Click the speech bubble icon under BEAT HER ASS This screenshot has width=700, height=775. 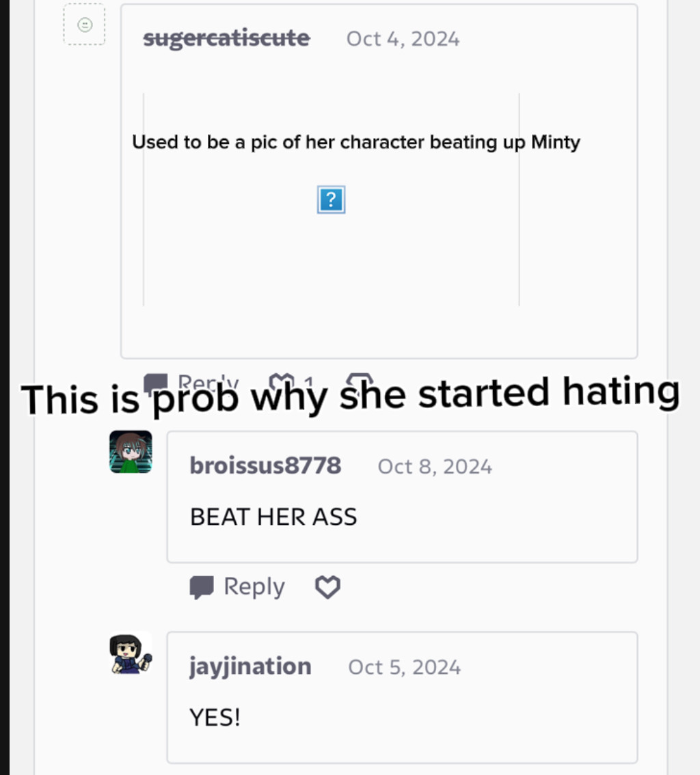pyautogui.click(x=202, y=587)
